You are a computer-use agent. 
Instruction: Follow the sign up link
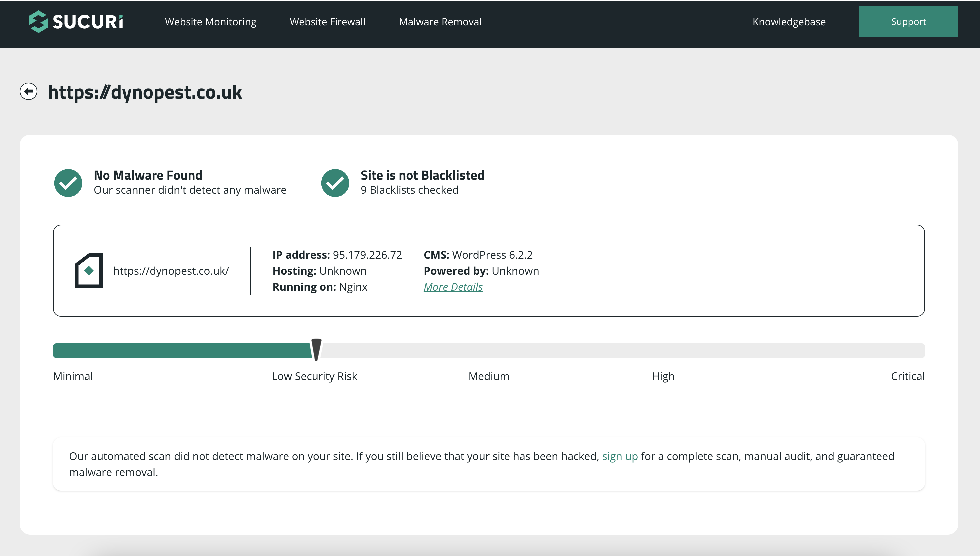point(620,456)
